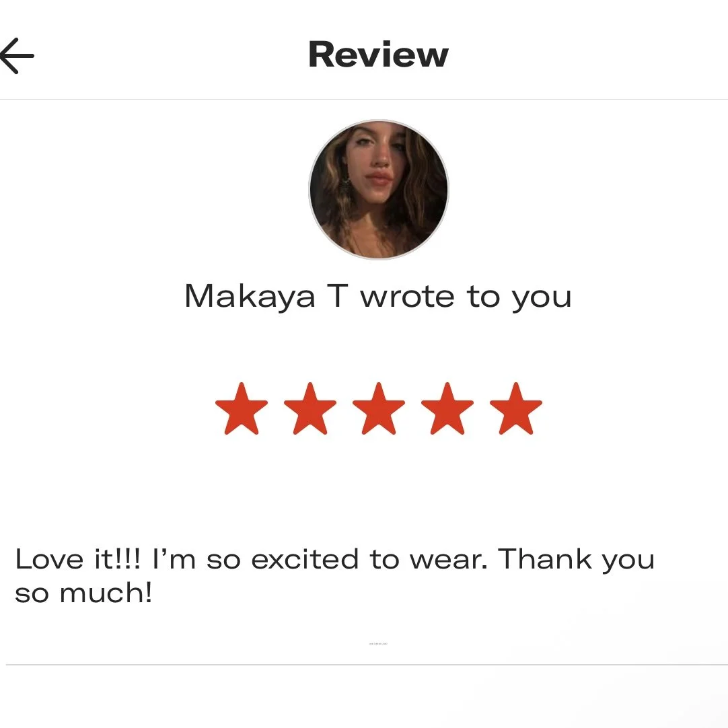Go back using the left arrow
The image size is (728, 728).
click(x=17, y=56)
